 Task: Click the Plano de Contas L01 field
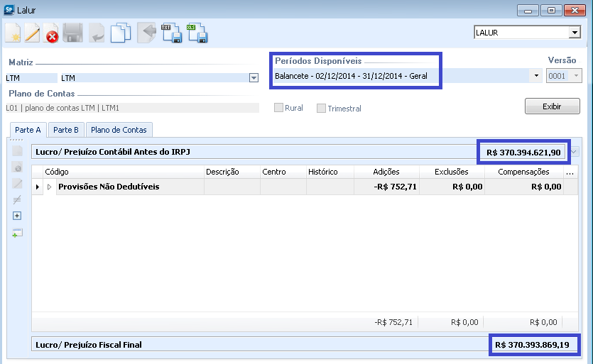[x=132, y=108]
